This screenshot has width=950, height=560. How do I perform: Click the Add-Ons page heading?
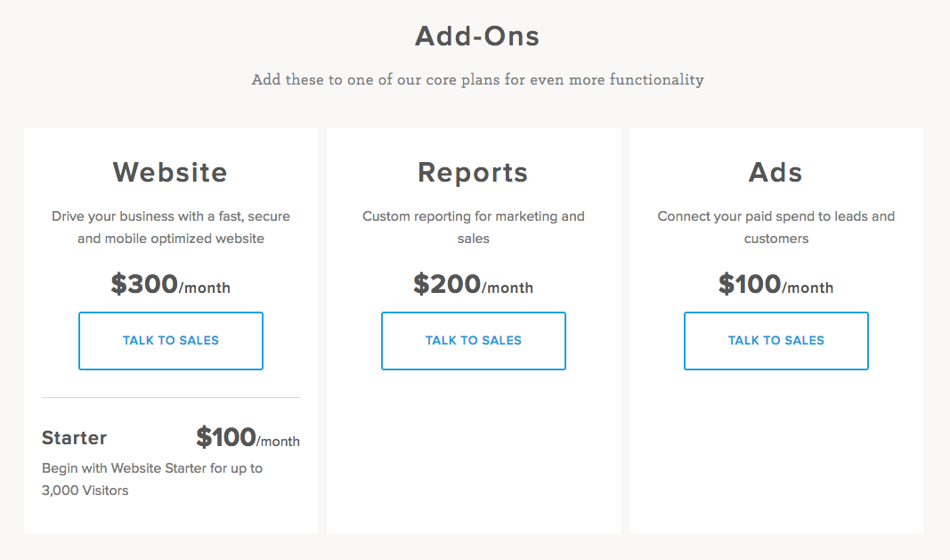click(477, 36)
